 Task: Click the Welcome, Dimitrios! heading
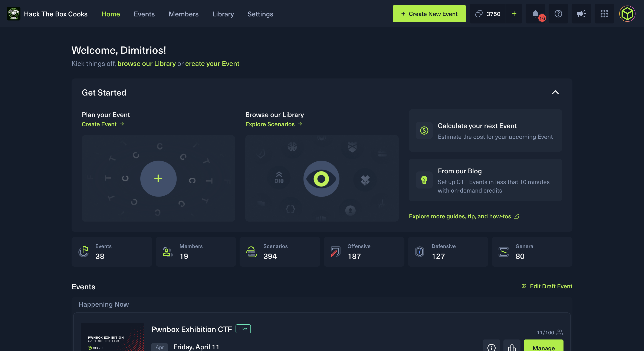(x=119, y=50)
